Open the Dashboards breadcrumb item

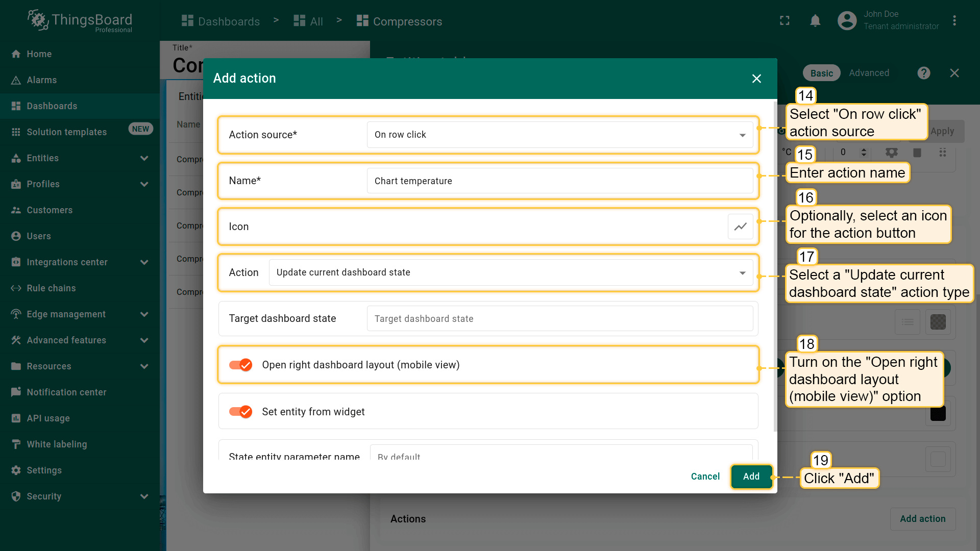(221, 21)
